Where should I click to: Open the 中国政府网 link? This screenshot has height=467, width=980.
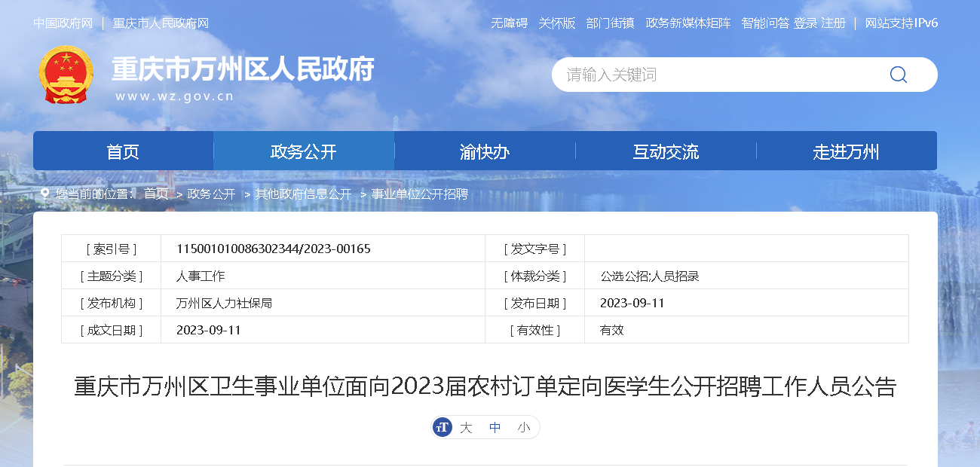pos(63,23)
